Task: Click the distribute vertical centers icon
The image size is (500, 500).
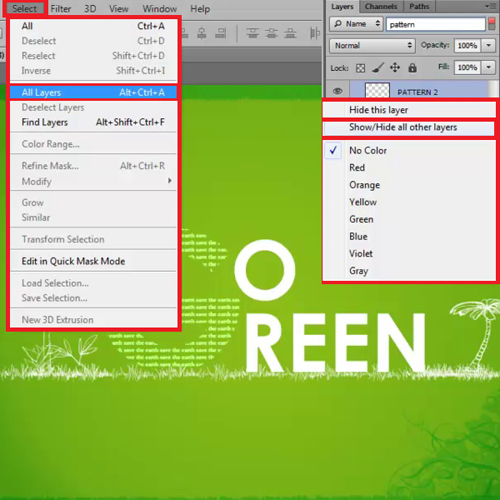Action: [x=272, y=33]
